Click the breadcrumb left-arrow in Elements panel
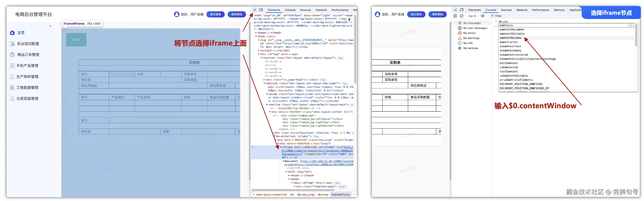Viewport: 644px width, 201px height. pyautogui.click(x=254, y=194)
